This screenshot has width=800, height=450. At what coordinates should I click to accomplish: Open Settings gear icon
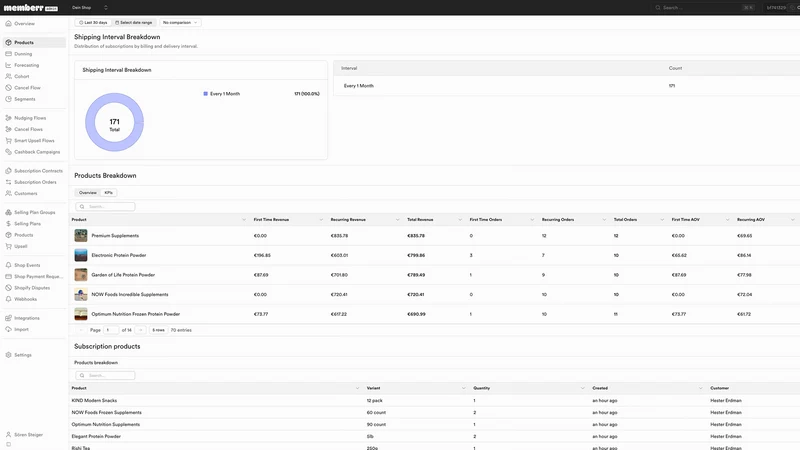[8, 355]
